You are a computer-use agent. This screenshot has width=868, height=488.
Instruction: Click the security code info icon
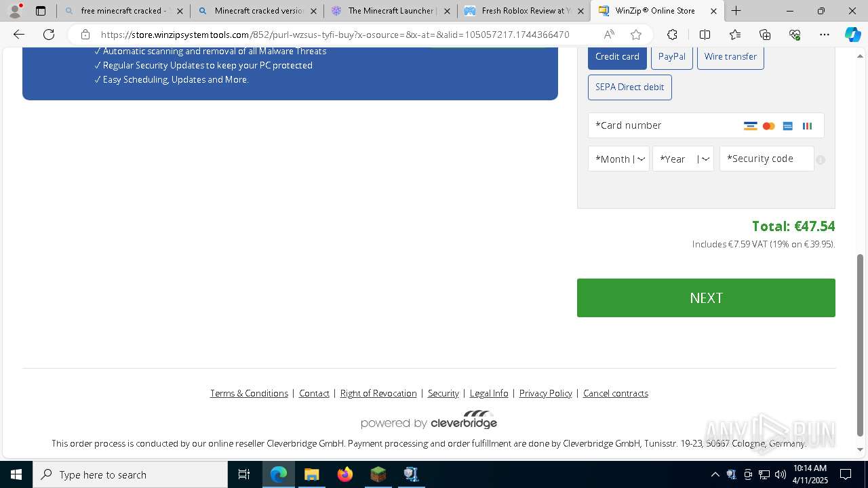pyautogui.click(x=821, y=160)
